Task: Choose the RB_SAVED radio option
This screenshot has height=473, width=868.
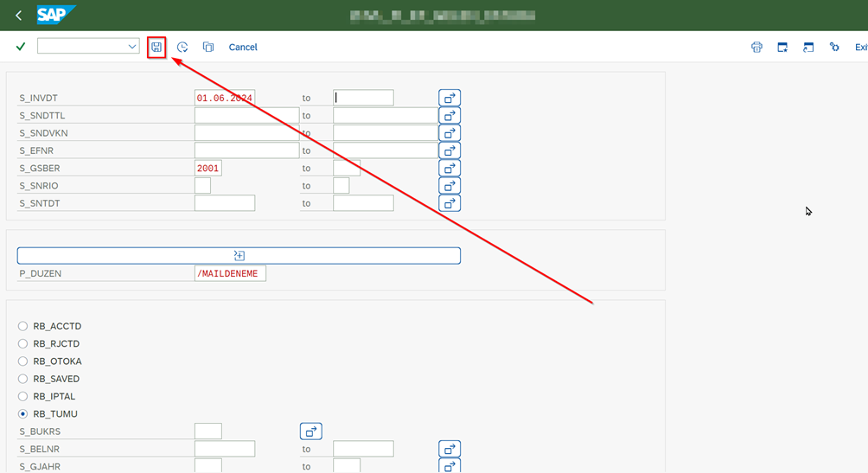Action: pyautogui.click(x=23, y=379)
